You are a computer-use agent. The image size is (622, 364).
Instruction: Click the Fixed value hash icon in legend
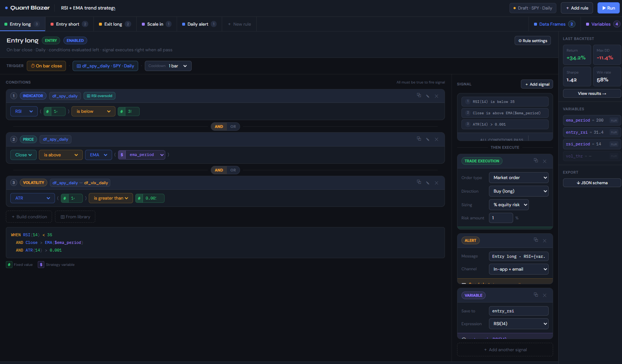click(9, 264)
